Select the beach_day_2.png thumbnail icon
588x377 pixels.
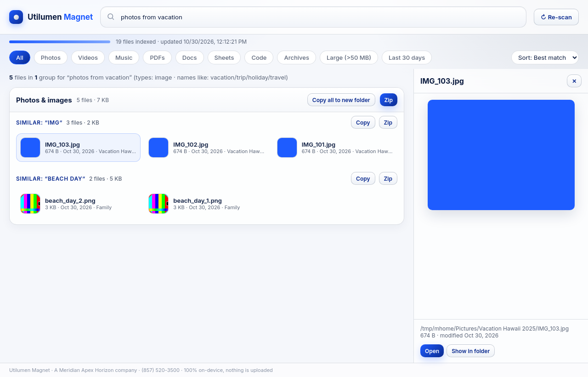(x=30, y=204)
